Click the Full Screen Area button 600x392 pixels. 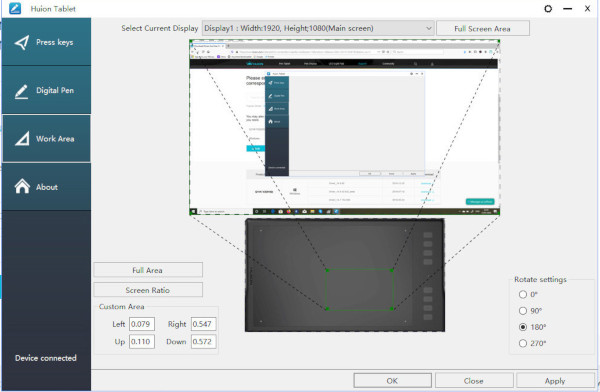click(x=483, y=29)
